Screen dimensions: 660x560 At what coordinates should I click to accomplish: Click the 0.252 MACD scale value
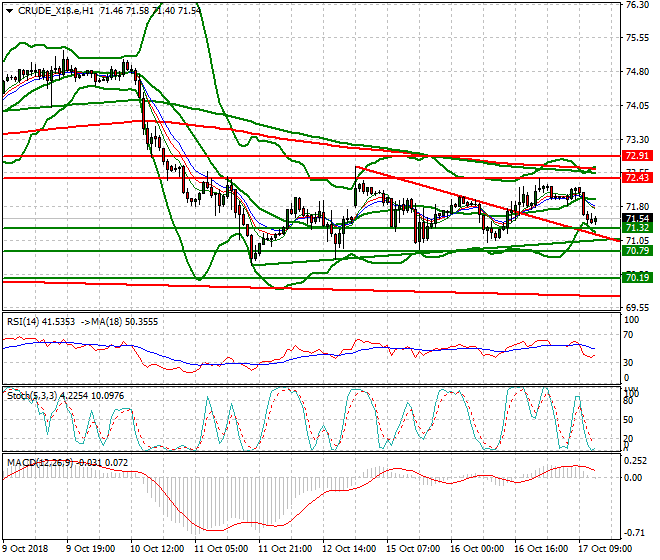click(x=635, y=461)
